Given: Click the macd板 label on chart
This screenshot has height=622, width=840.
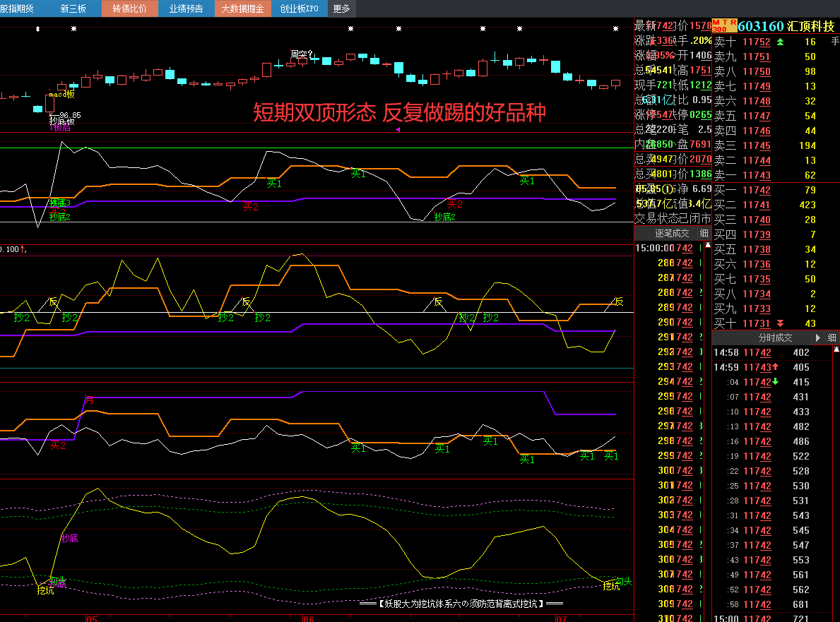Looking at the screenshot, I should pos(61,95).
